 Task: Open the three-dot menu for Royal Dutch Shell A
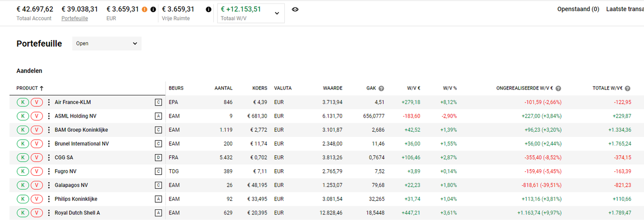pos(49,213)
